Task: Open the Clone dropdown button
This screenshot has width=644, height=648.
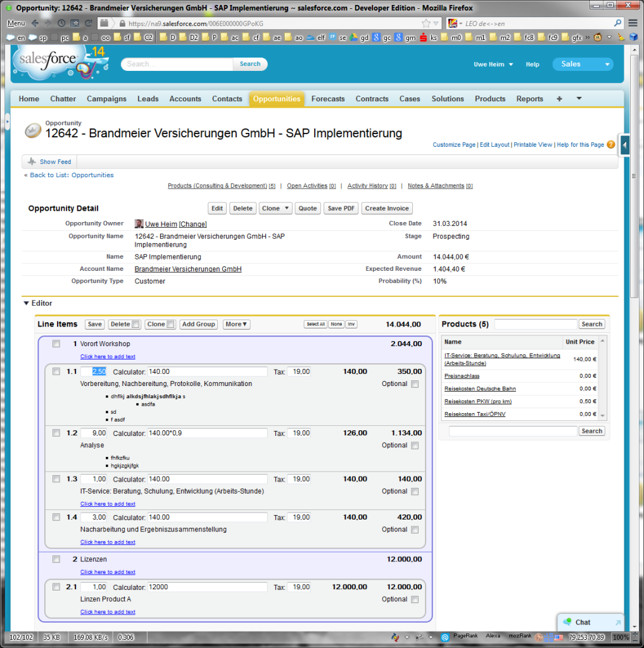Action: (275, 208)
